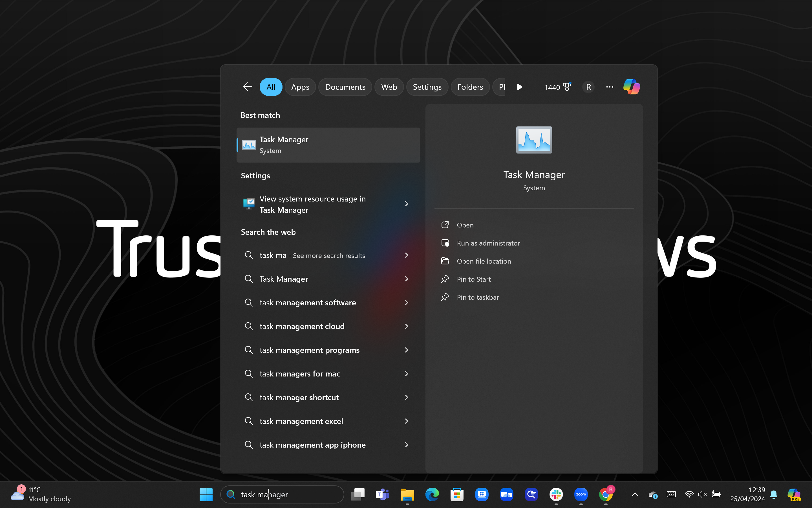The height and width of the screenshot is (508, 812).
Task: Open Task View on the taskbar
Action: click(358, 494)
